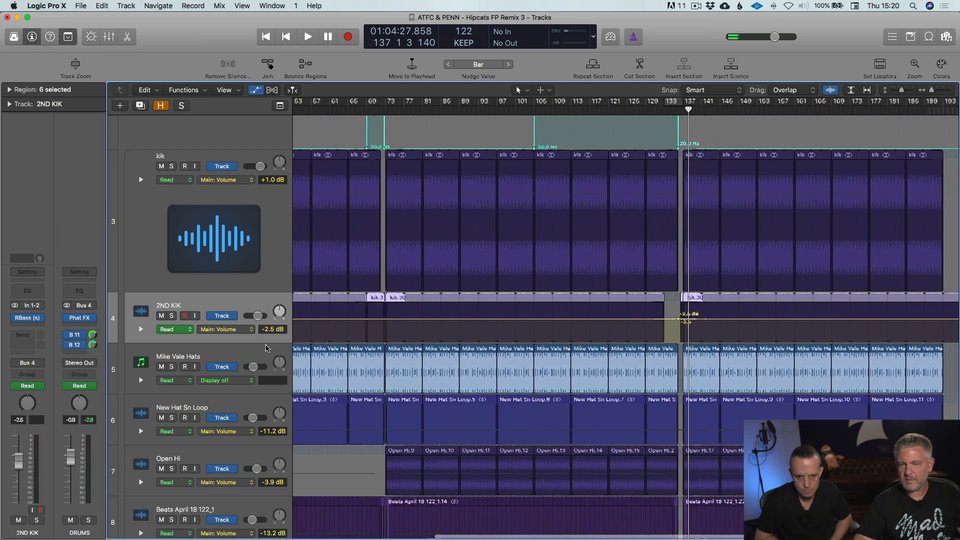This screenshot has width=960, height=540.
Task: Open Editors scissors button
Action: click(x=127, y=37)
